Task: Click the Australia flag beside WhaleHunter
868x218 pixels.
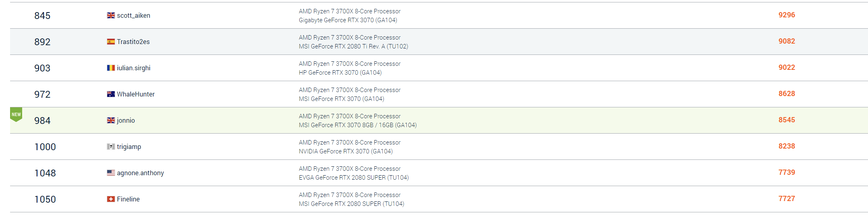Action: click(x=111, y=94)
